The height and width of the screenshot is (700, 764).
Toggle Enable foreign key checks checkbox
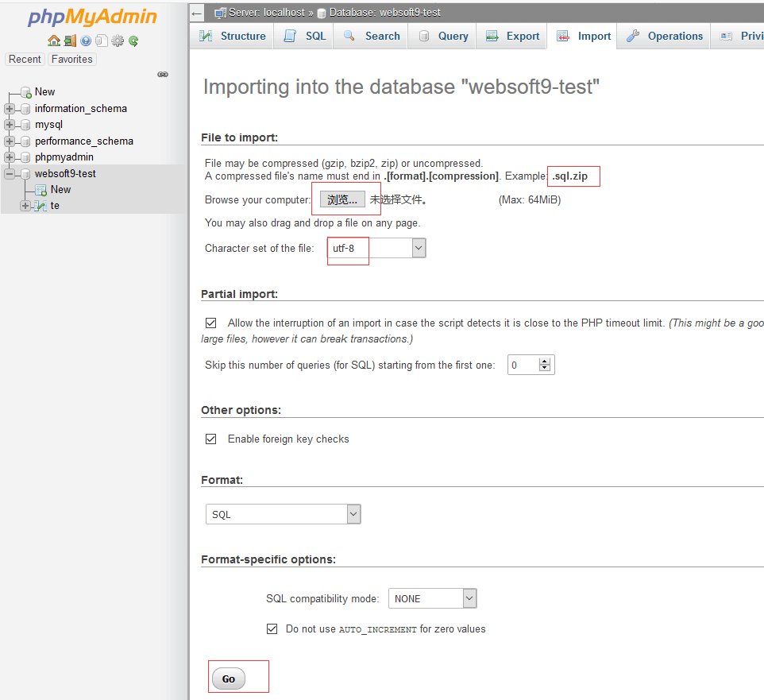pyautogui.click(x=211, y=439)
